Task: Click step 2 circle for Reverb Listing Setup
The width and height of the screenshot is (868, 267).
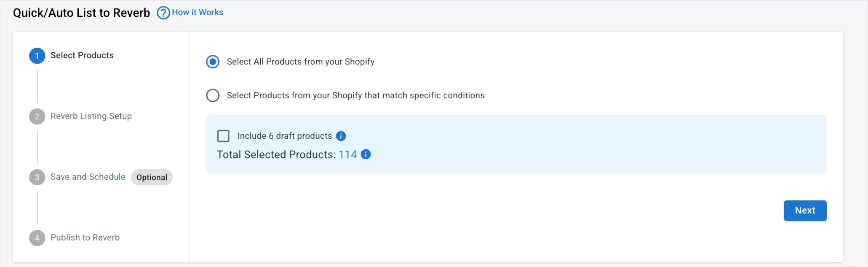Action: (37, 116)
